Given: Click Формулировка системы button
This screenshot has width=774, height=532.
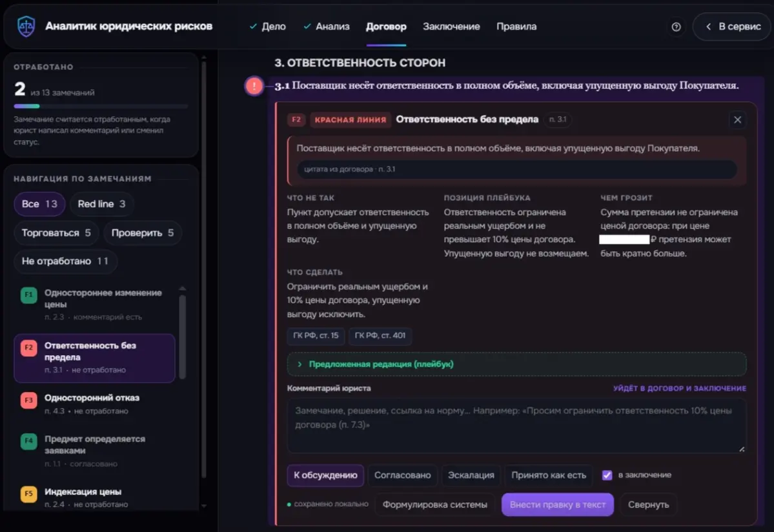Looking at the screenshot, I should (x=435, y=504).
